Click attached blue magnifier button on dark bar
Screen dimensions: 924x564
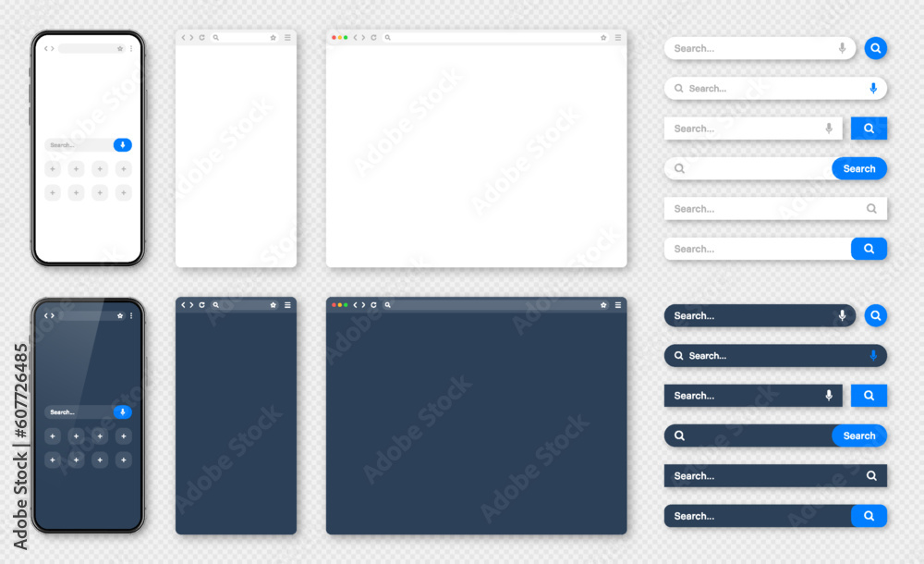pos(869,516)
